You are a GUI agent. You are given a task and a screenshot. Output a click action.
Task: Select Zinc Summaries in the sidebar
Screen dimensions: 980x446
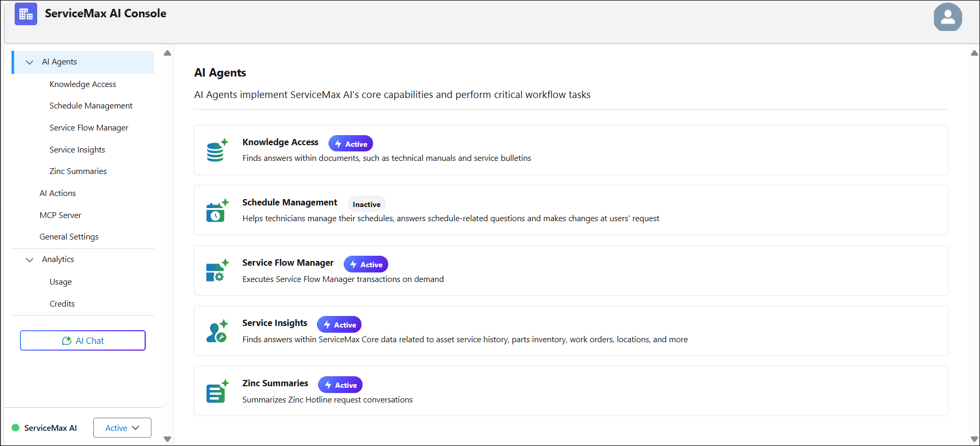[x=78, y=171]
